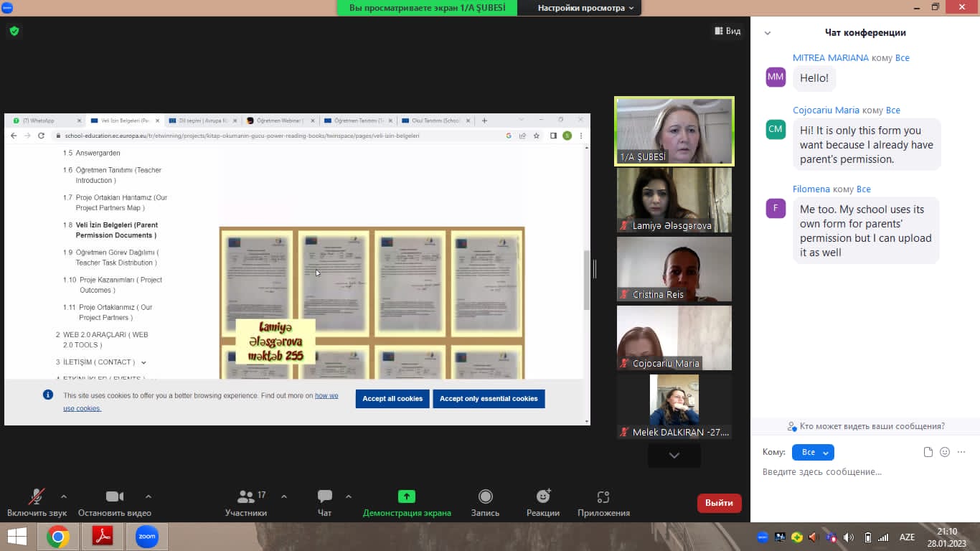Viewport: 980px width, 551px height.
Task: Accept all cookies
Action: click(x=392, y=399)
